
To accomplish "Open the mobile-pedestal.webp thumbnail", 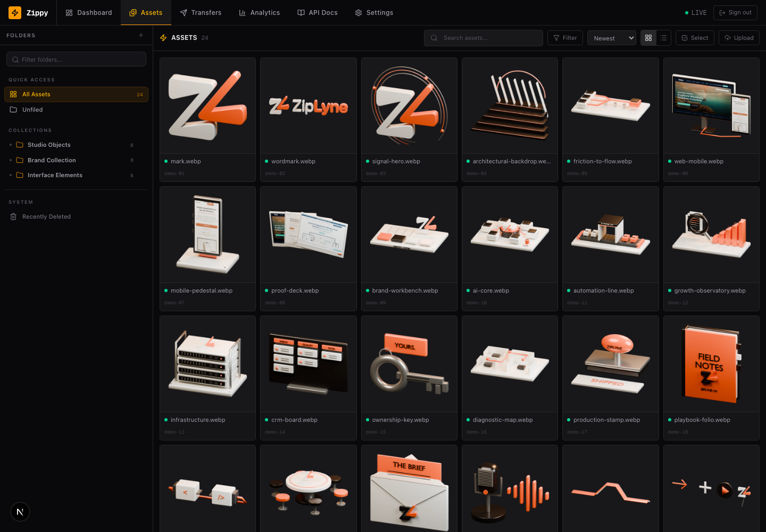I will coord(207,235).
